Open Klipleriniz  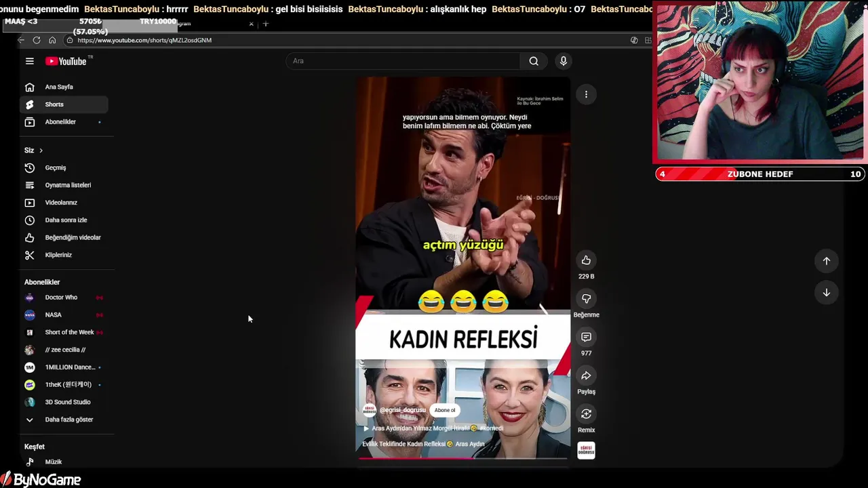[64, 255]
